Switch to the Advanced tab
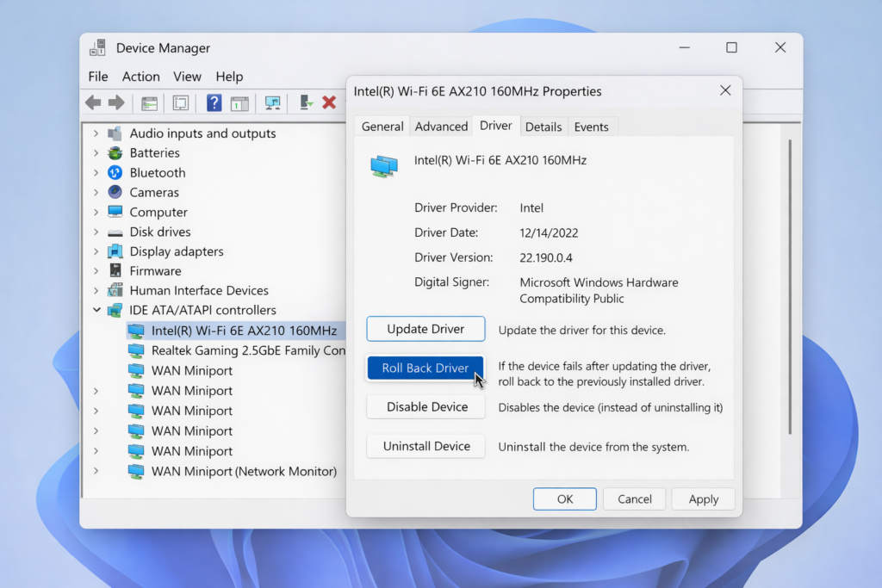The width and height of the screenshot is (882, 588). tap(441, 127)
